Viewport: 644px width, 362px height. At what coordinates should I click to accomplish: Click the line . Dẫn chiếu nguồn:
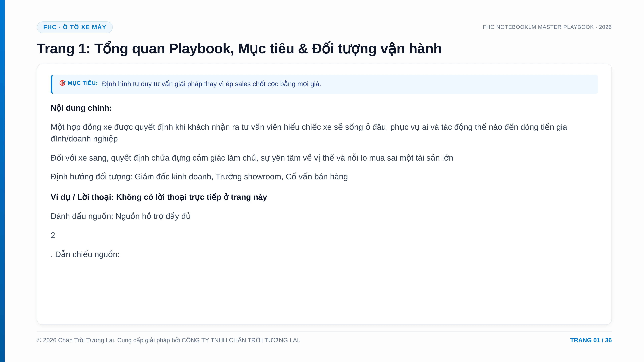(x=85, y=254)
